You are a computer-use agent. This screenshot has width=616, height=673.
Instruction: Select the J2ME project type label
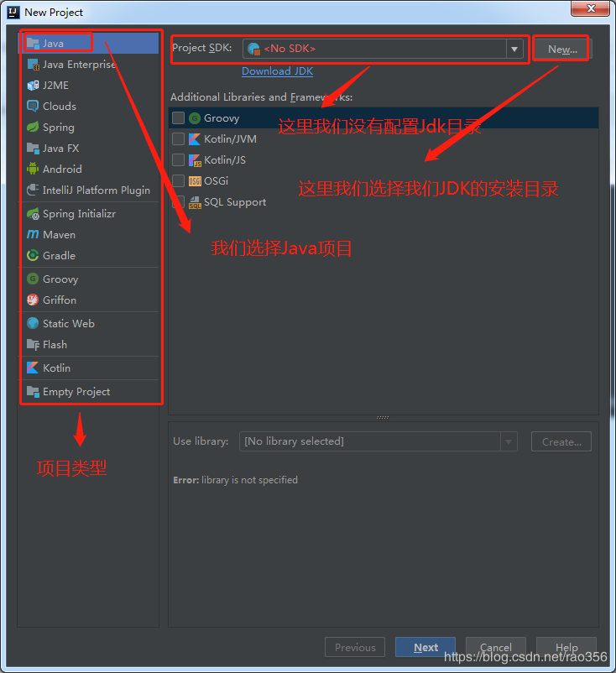pos(55,86)
